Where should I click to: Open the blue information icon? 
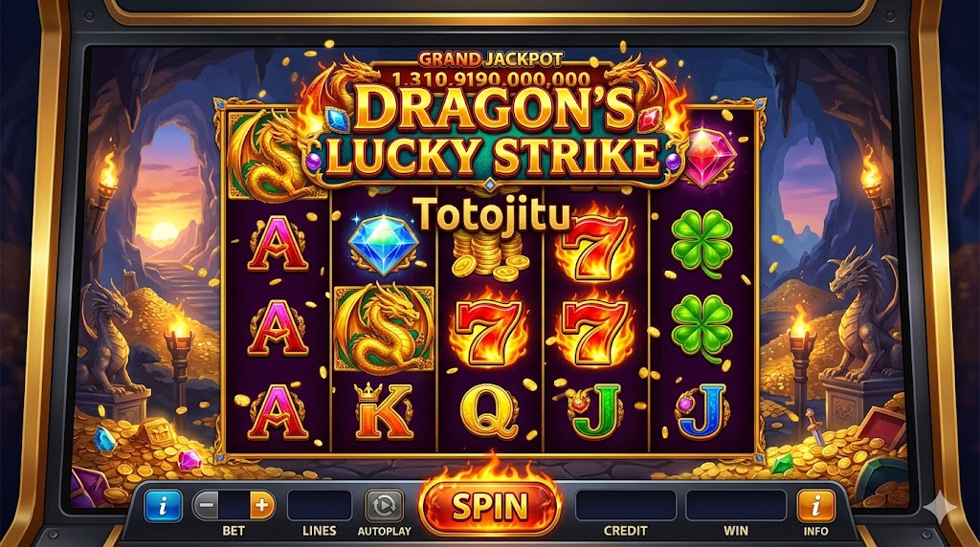(163, 505)
